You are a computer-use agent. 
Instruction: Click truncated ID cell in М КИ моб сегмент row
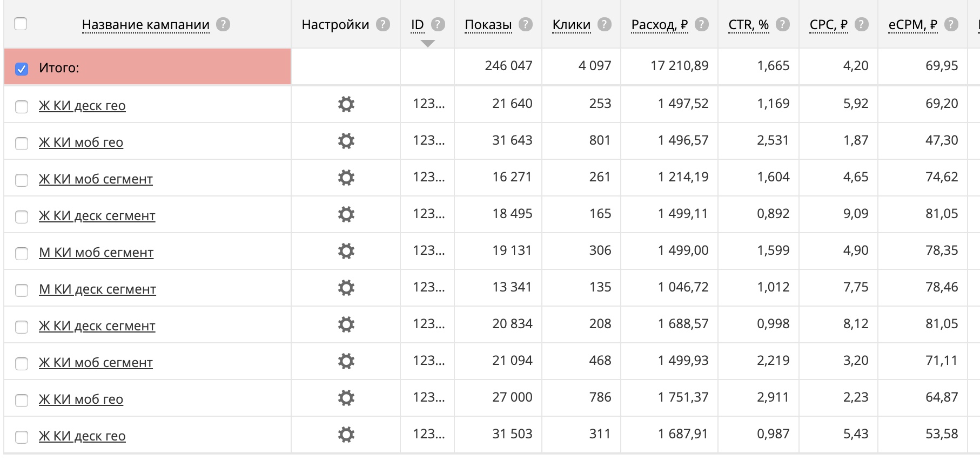click(428, 250)
